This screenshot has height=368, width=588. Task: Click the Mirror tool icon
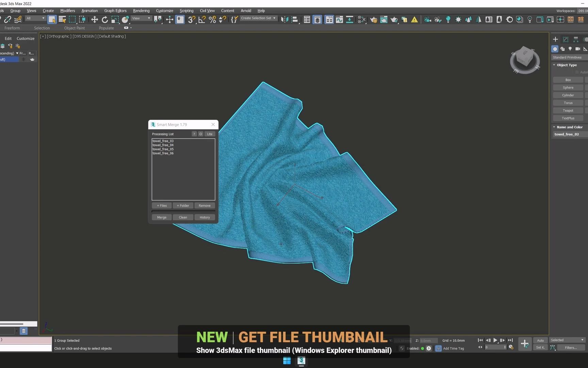pyautogui.click(x=284, y=20)
